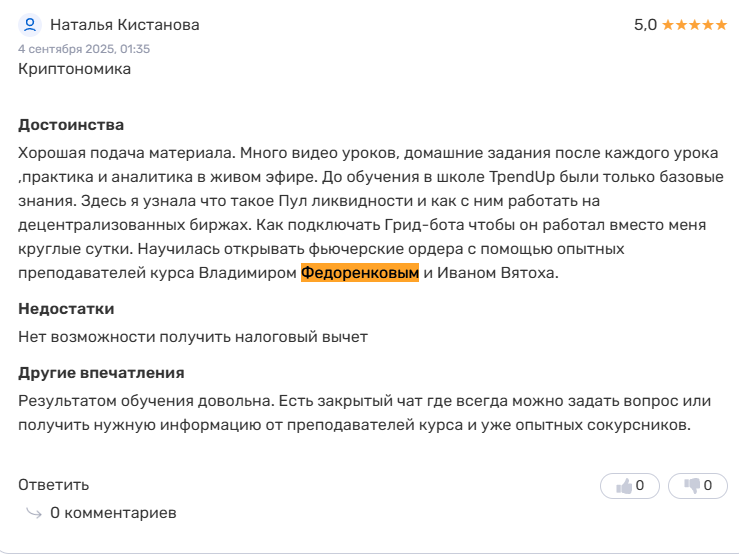Screen dimensions: 739x554
Task: Click the Другие впечатления section heading
Action: coord(101,373)
